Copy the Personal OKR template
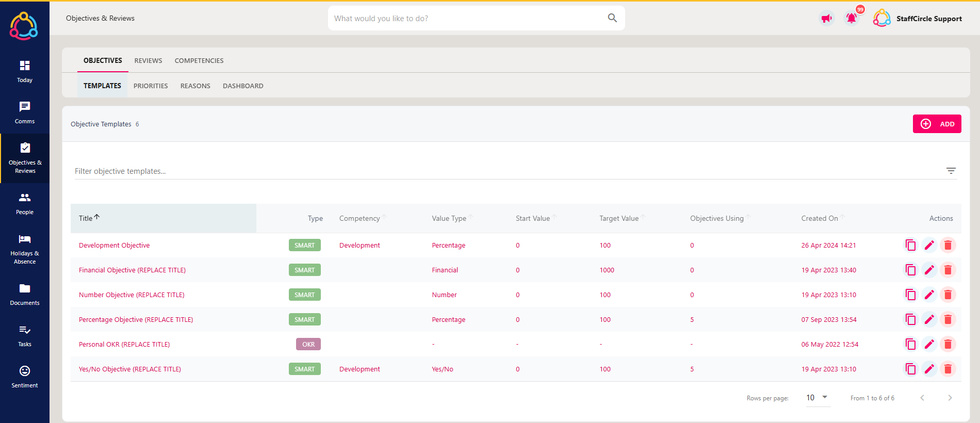980x423 pixels. coord(911,344)
